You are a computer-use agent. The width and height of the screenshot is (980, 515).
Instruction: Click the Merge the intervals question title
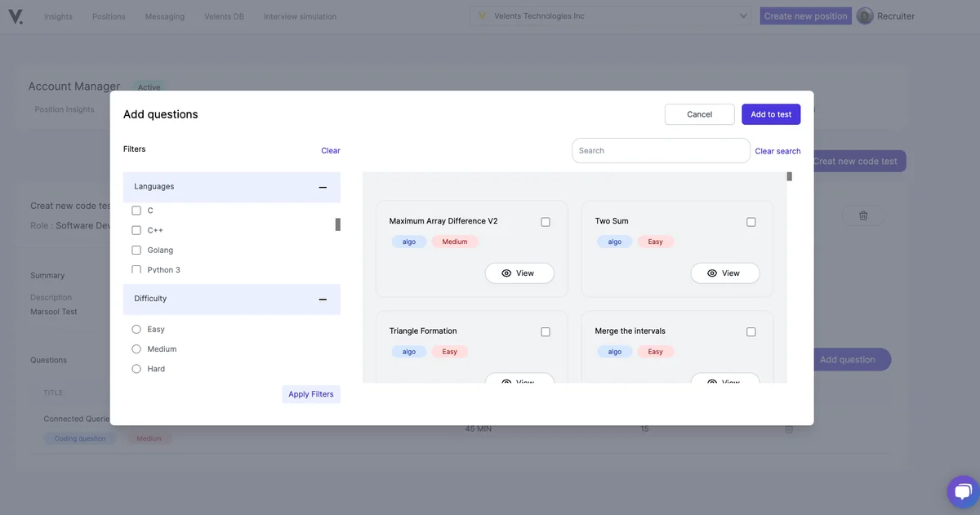coord(630,331)
